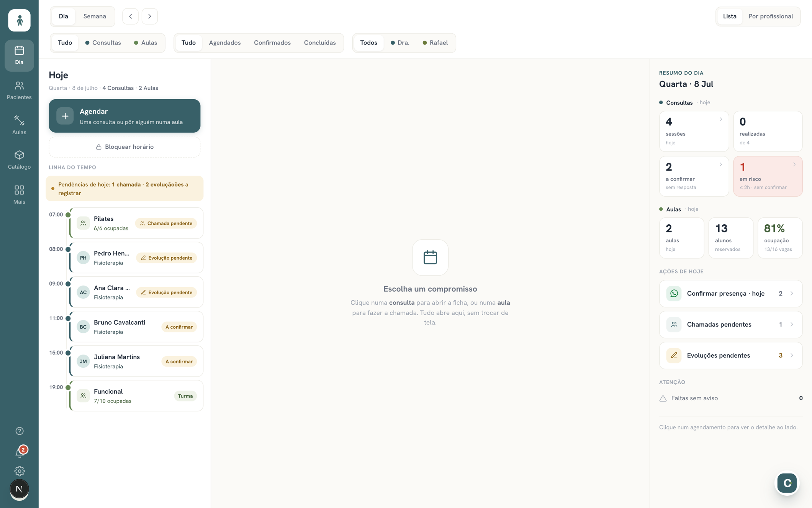
Task: Open Chamadas pendentes row chevron
Action: point(792,325)
